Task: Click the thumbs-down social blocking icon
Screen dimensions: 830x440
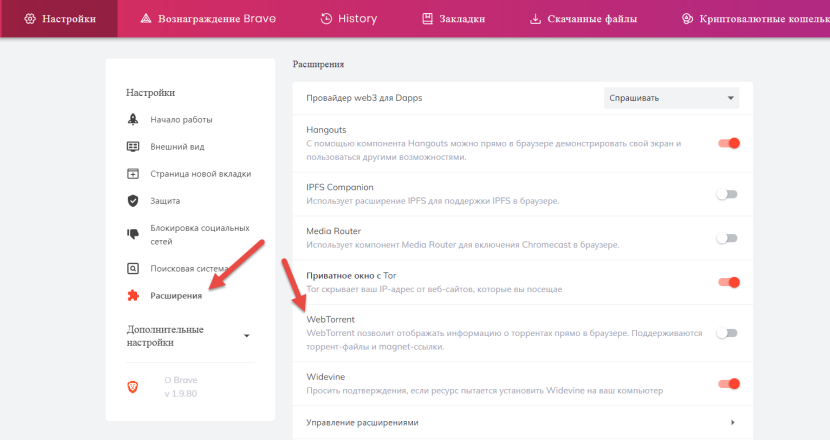Action: coord(133,234)
